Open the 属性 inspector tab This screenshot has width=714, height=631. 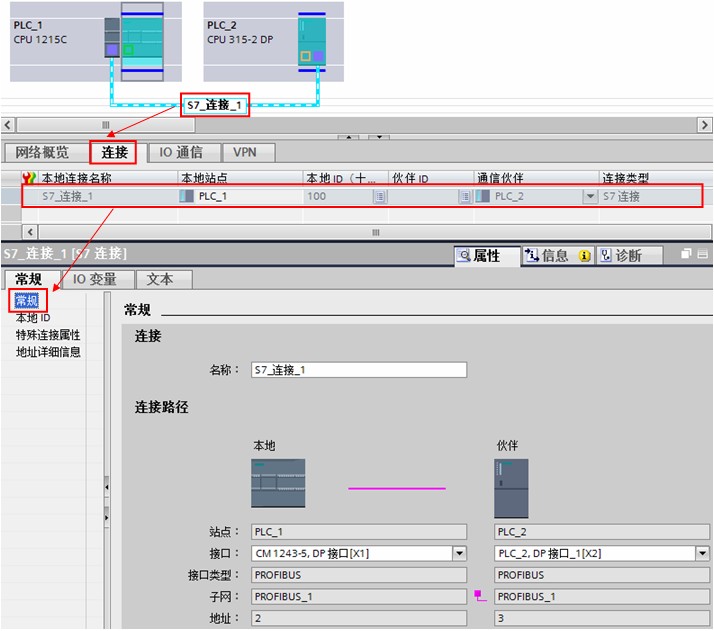coord(487,255)
